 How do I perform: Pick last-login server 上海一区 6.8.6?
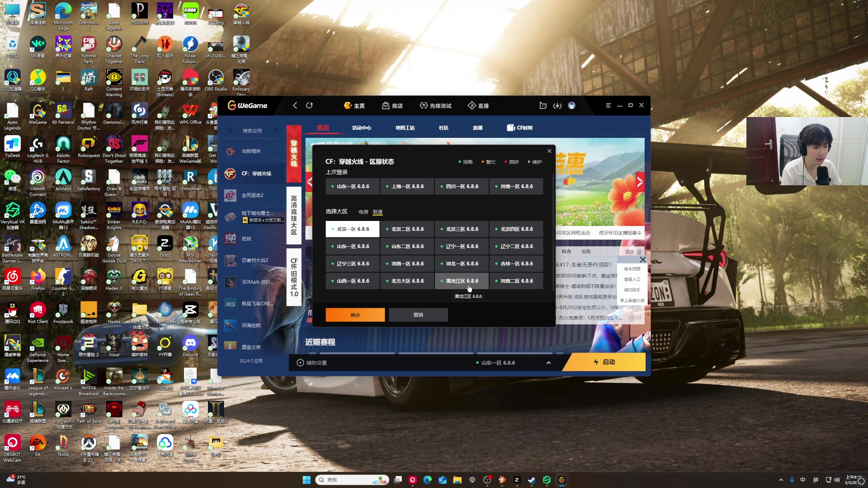tap(407, 186)
